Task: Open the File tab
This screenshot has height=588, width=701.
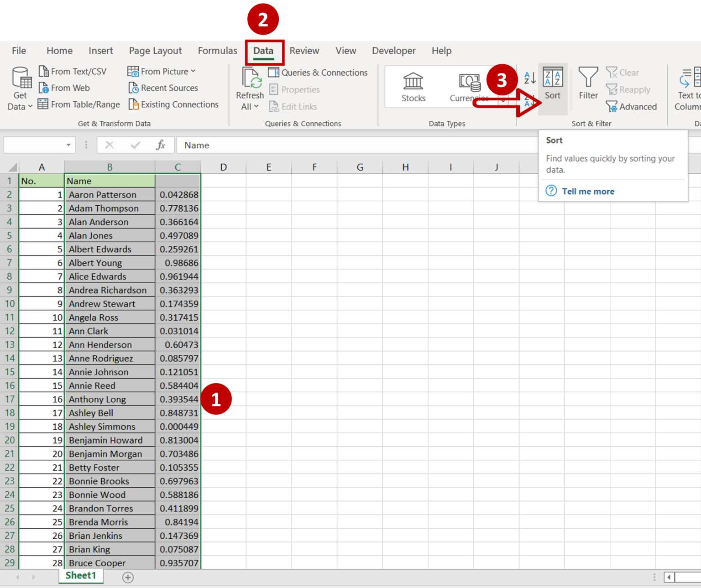Action: coord(19,51)
